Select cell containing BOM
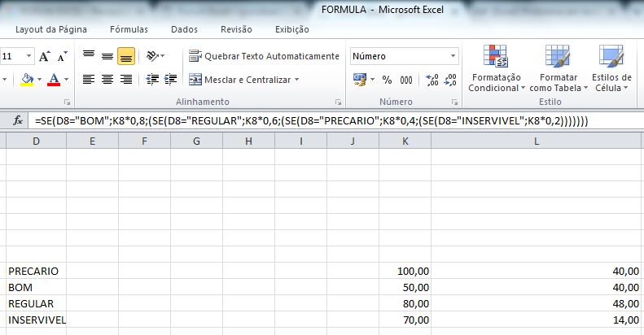This screenshot has width=644, height=335. coord(36,288)
